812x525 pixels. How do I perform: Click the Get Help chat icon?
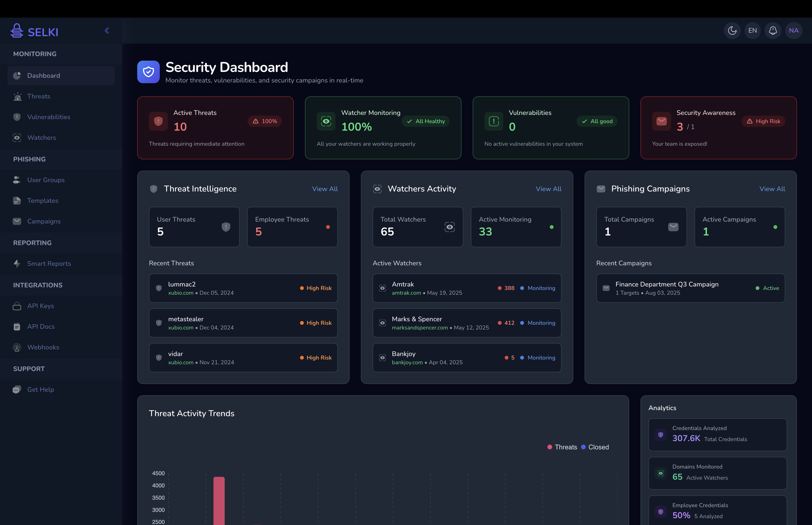[17, 390]
